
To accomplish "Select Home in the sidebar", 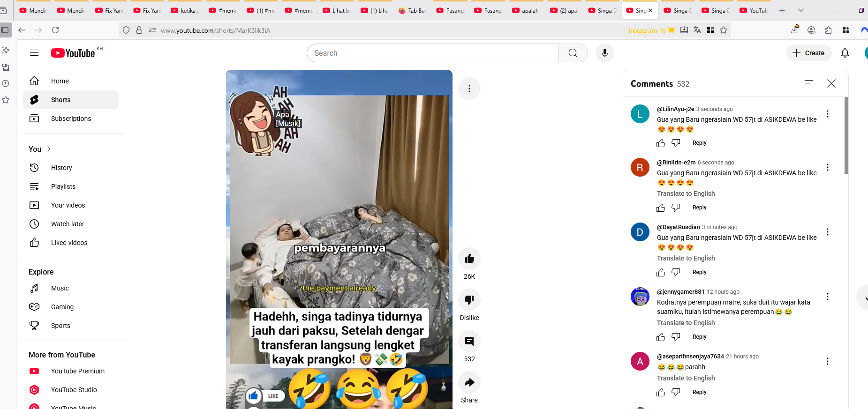I will click(71, 81).
